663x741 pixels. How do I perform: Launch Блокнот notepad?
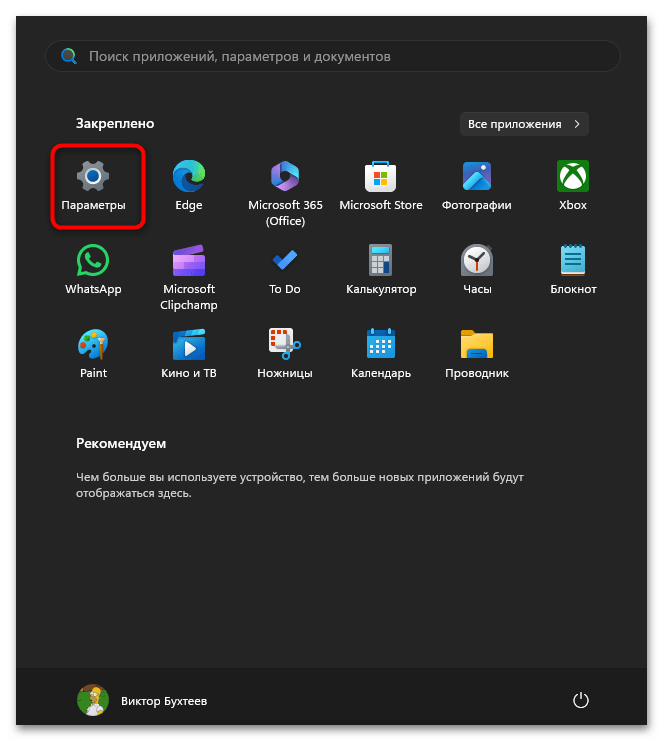coord(573,270)
